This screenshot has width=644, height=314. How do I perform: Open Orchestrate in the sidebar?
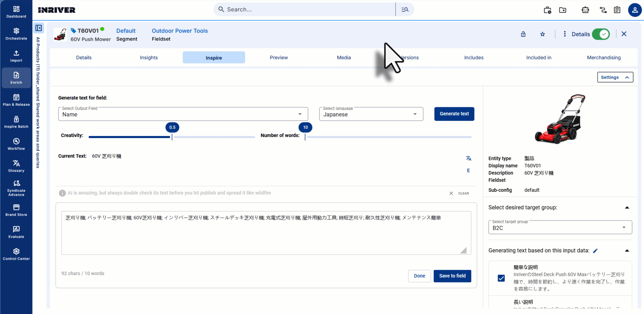tap(16, 34)
